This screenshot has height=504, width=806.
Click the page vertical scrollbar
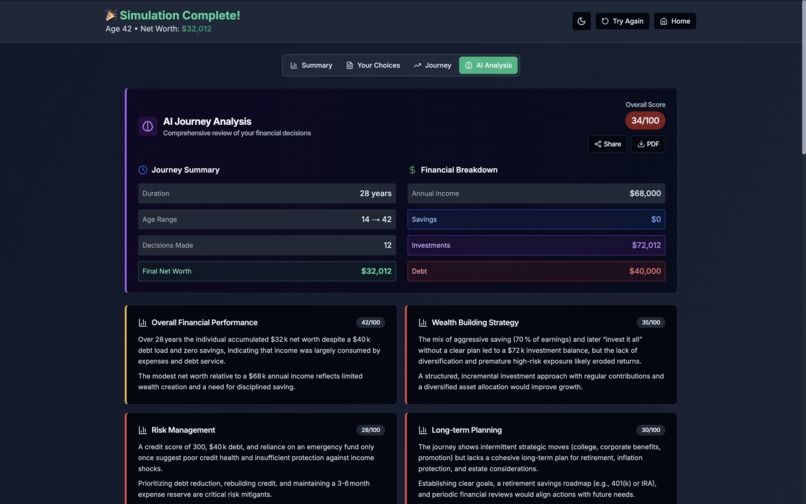click(803, 77)
